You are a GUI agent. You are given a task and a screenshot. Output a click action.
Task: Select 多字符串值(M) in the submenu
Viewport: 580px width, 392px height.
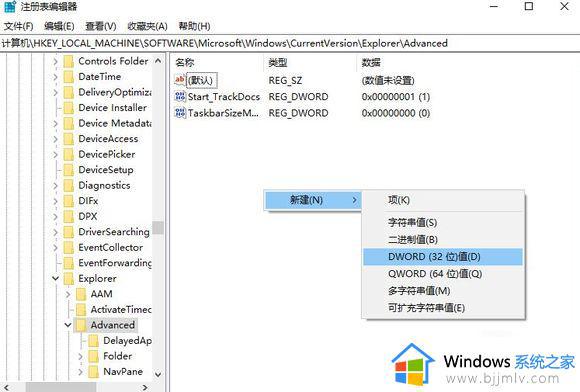click(x=443, y=291)
